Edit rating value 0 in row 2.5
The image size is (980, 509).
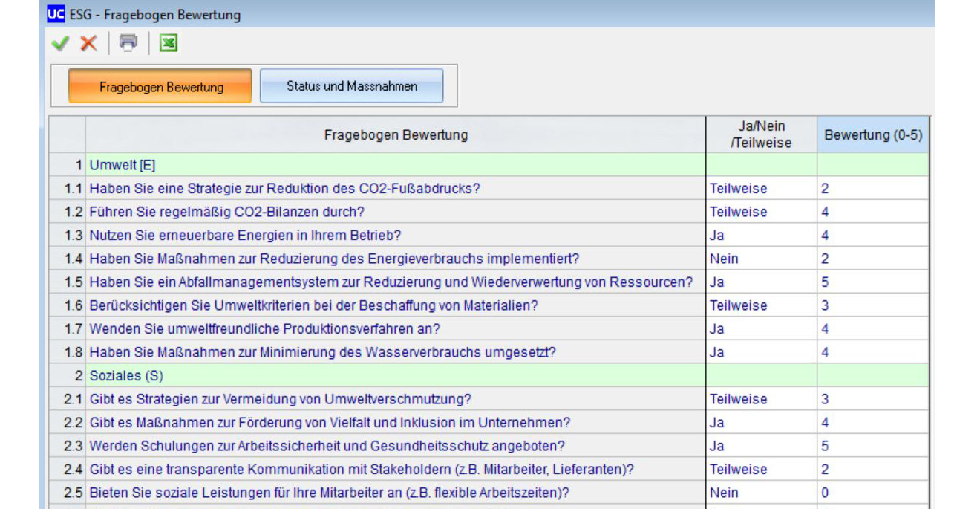(x=872, y=493)
